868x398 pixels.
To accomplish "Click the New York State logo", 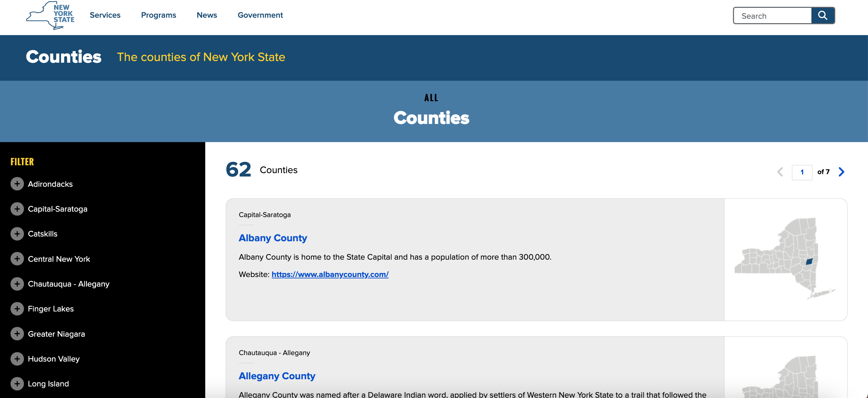I will click(50, 15).
